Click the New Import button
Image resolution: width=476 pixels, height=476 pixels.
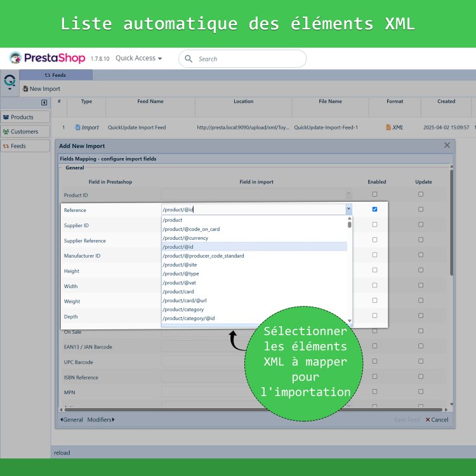point(41,89)
